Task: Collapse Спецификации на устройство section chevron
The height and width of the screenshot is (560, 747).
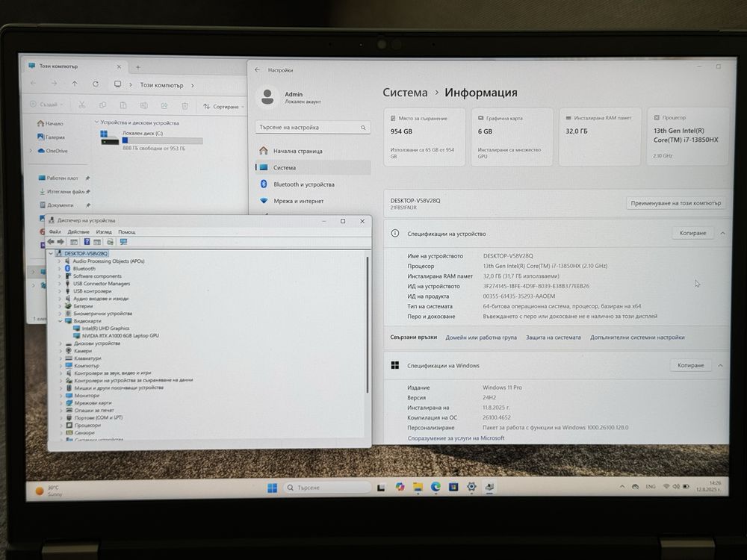Action: 722,233
